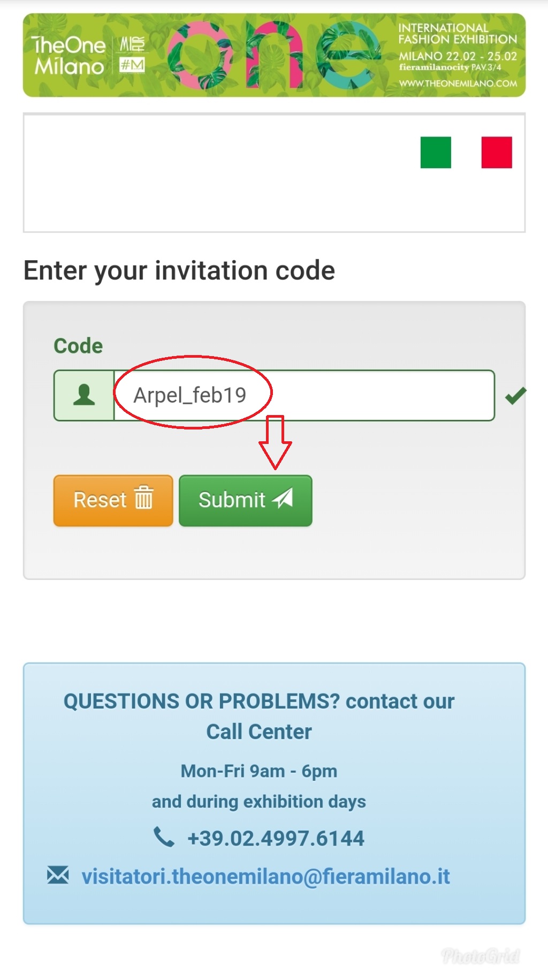Viewport: 548px width, 980px height.
Task: Click the green Submit button
Action: point(246,501)
